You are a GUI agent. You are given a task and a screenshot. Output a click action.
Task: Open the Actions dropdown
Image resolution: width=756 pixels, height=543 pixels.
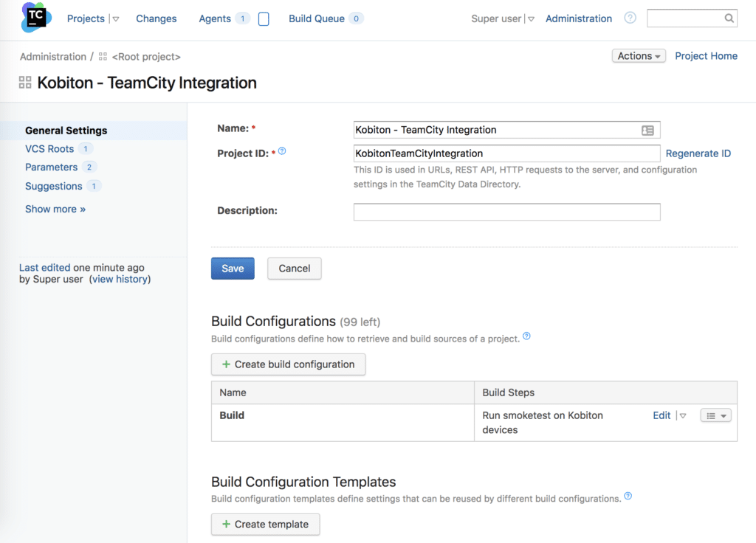coord(639,56)
